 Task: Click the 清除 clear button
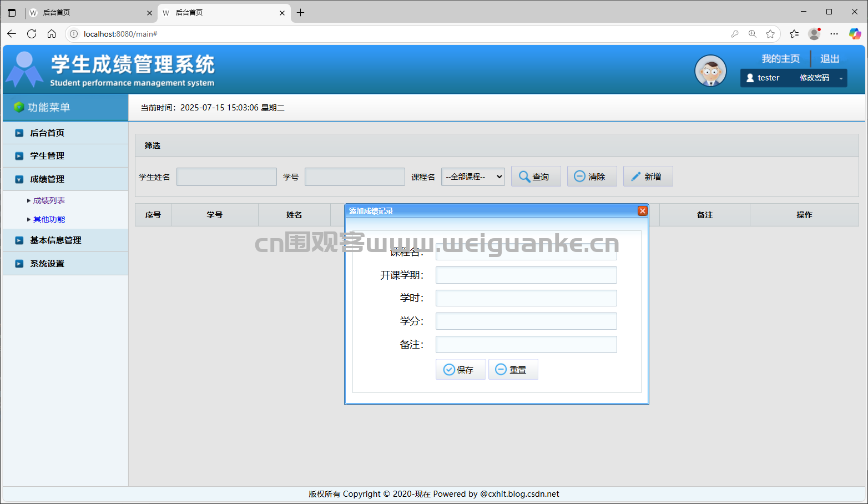(x=592, y=177)
